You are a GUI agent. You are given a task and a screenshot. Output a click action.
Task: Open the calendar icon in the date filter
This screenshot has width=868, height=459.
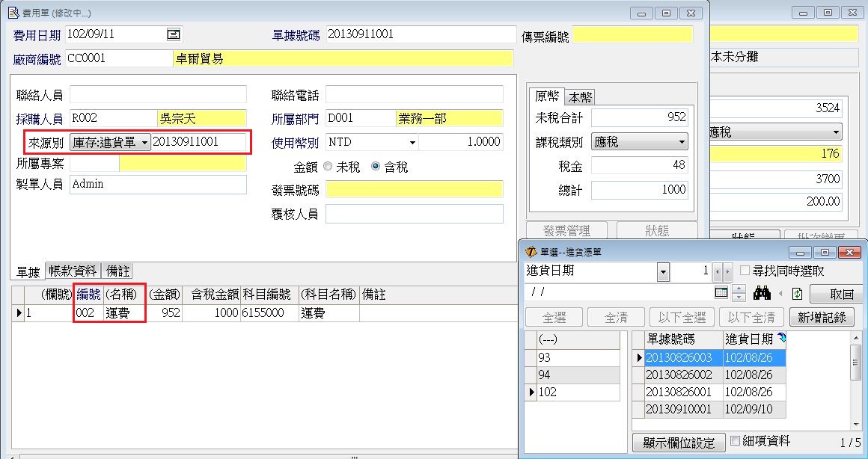tap(721, 293)
